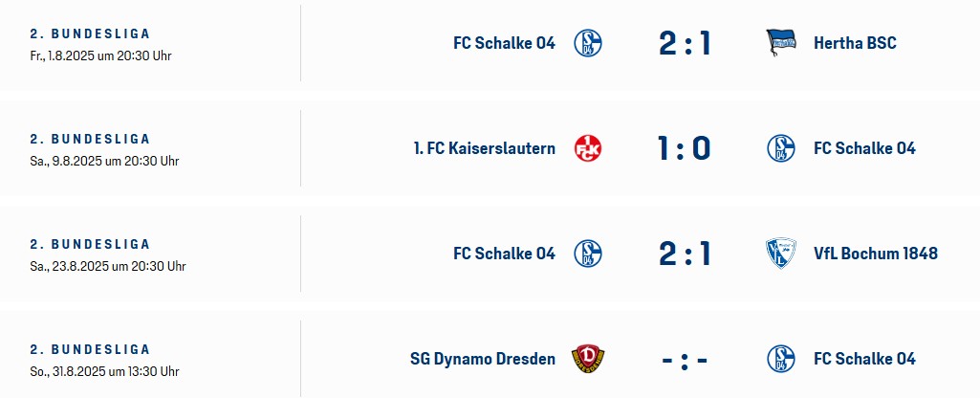Click the date Sa., 9.8.2025 um 20:30 Uhr
Screen dimensions: 980x398
coord(104,161)
